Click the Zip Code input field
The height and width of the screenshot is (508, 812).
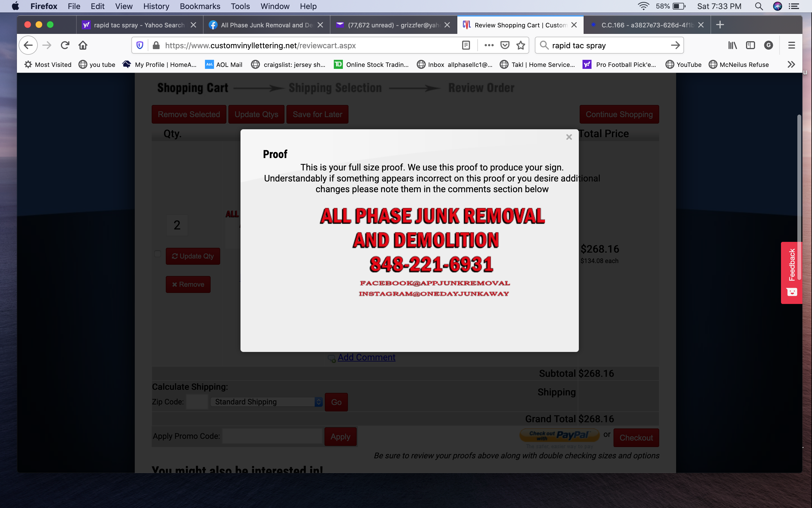197,402
